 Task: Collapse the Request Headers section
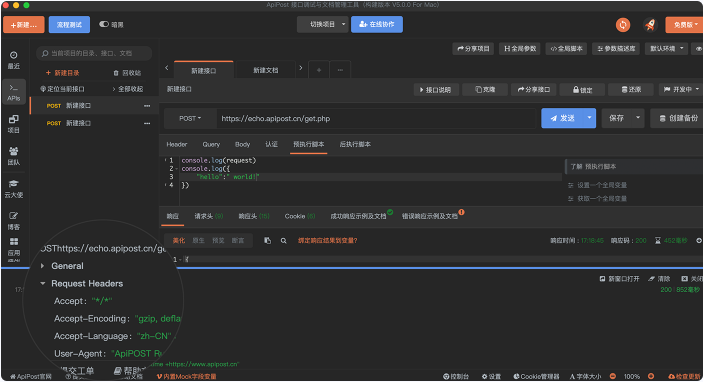[x=43, y=283]
